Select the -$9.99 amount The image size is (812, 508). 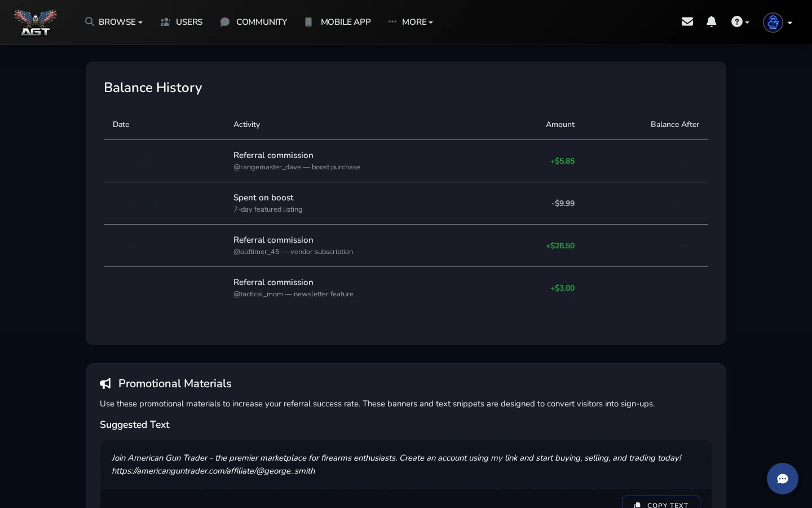point(563,203)
